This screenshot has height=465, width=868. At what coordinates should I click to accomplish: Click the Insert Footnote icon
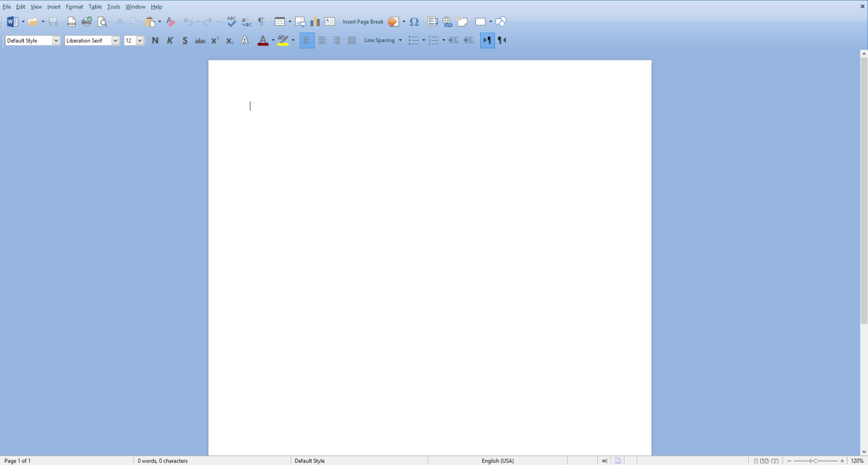tap(433, 22)
